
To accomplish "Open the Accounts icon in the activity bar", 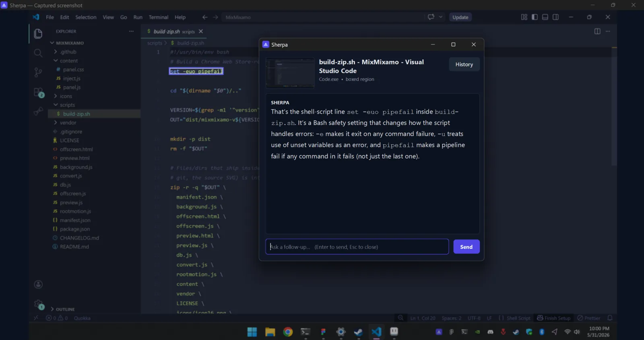I will [x=38, y=284].
